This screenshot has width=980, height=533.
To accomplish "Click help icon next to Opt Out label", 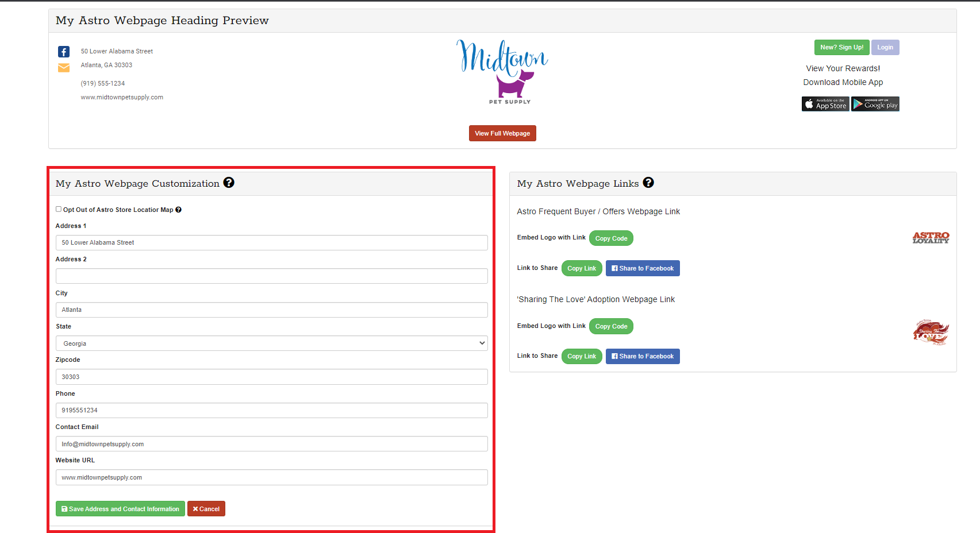I will [178, 210].
